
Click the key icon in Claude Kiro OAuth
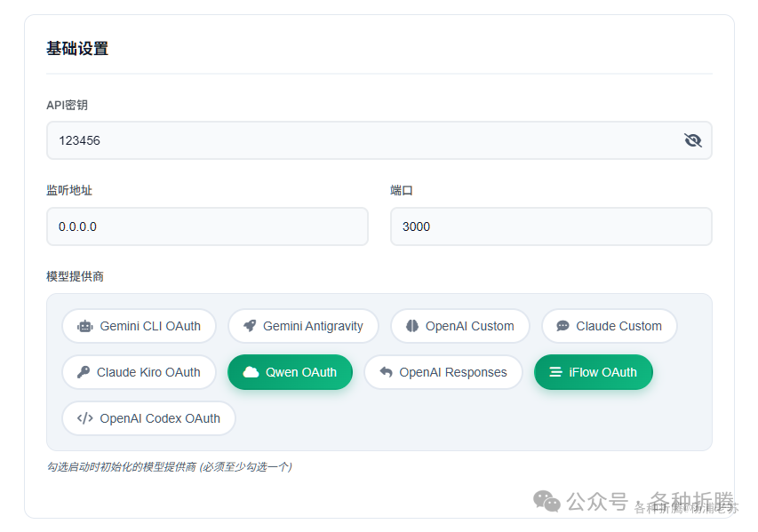[84, 372]
